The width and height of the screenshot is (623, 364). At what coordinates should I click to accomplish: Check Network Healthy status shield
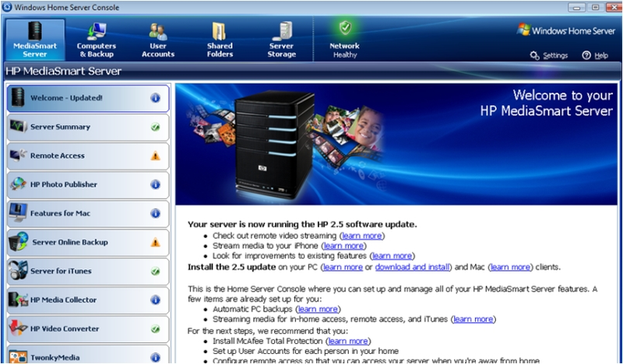pyautogui.click(x=345, y=28)
